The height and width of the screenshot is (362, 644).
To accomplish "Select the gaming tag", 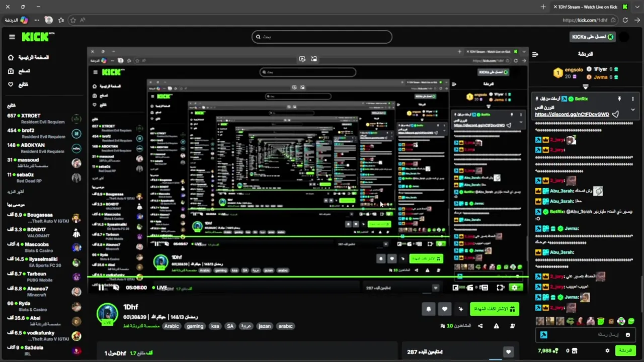I will tap(195, 326).
